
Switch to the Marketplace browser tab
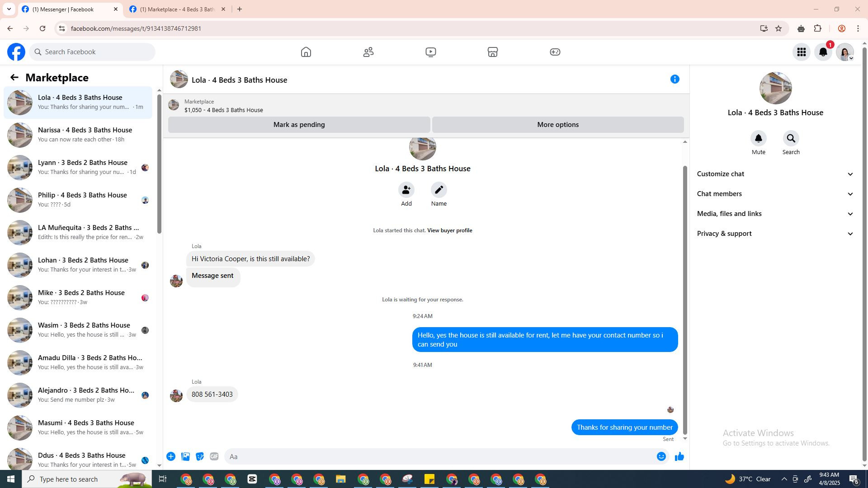[x=177, y=9]
